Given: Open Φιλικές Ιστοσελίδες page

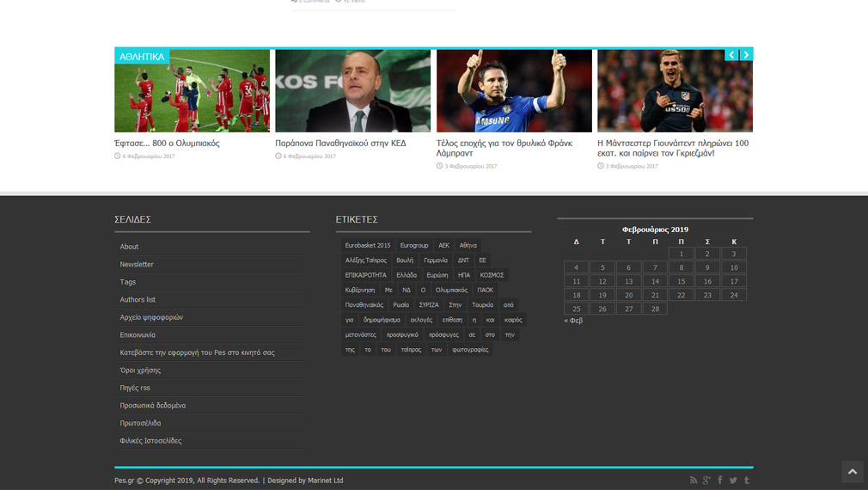Looking at the screenshot, I should [150, 441].
